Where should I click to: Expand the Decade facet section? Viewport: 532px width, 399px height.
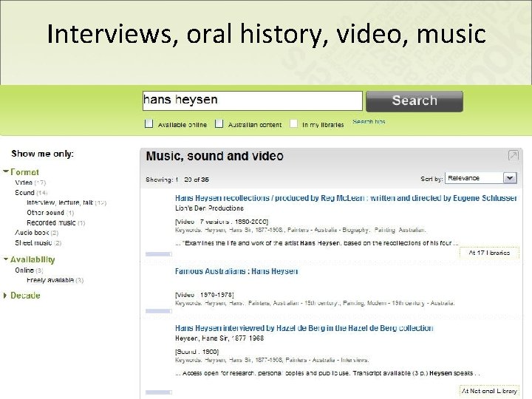21,295
